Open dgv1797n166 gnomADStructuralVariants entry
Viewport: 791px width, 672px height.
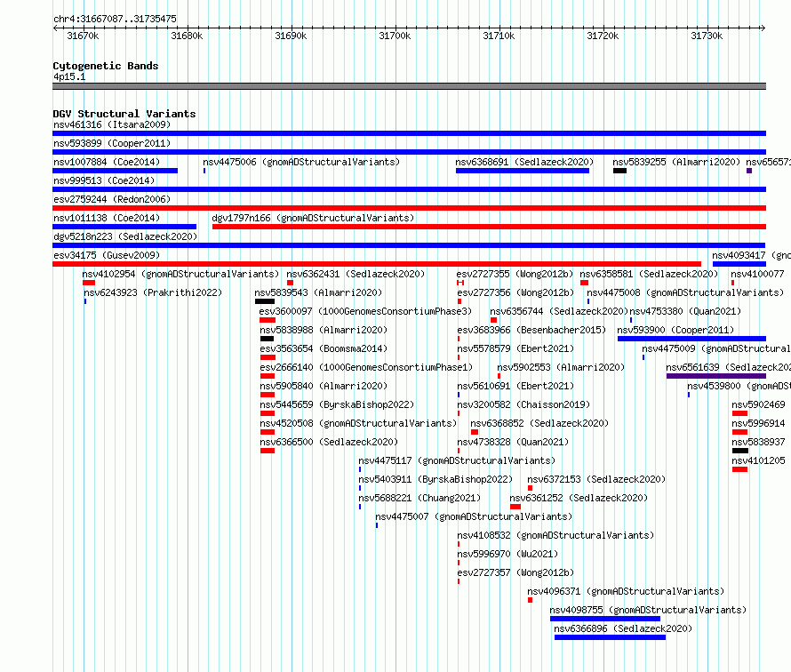pos(313,218)
